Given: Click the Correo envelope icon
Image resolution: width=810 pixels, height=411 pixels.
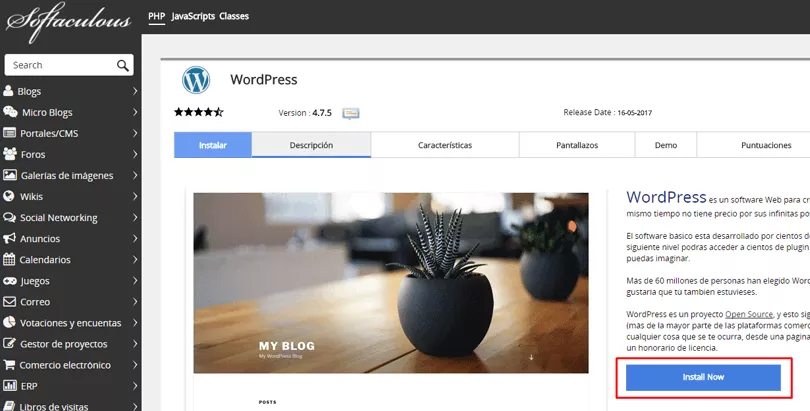Looking at the screenshot, I should 9,301.
